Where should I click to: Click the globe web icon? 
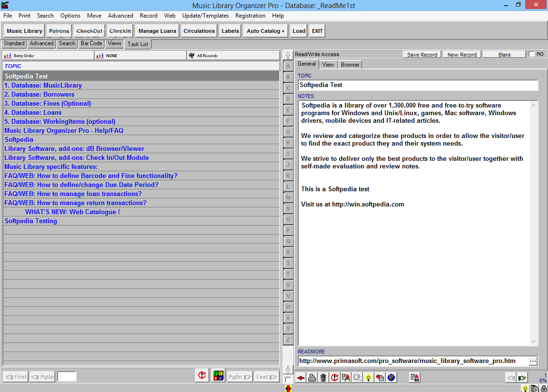391,377
